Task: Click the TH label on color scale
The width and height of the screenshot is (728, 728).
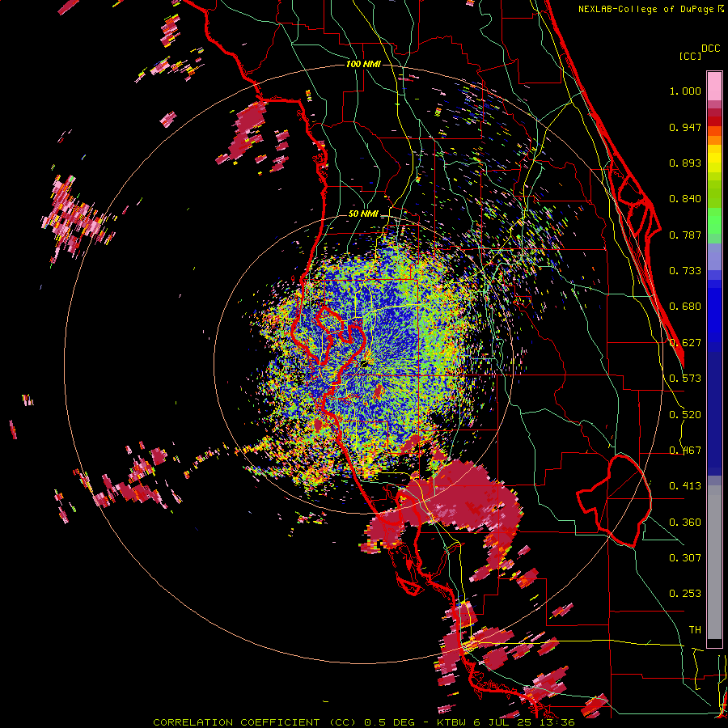Action: [695, 630]
